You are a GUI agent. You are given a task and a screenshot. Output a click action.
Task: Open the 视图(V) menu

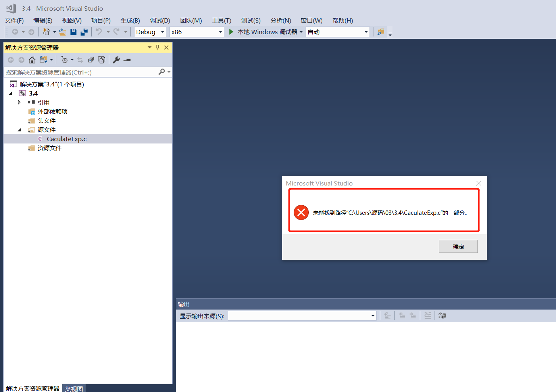tap(72, 20)
